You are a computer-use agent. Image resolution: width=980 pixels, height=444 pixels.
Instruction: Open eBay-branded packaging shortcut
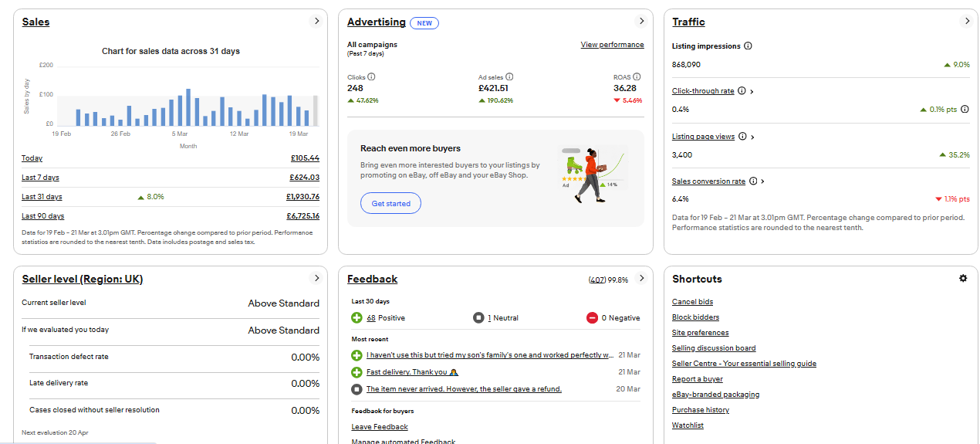coord(715,395)
